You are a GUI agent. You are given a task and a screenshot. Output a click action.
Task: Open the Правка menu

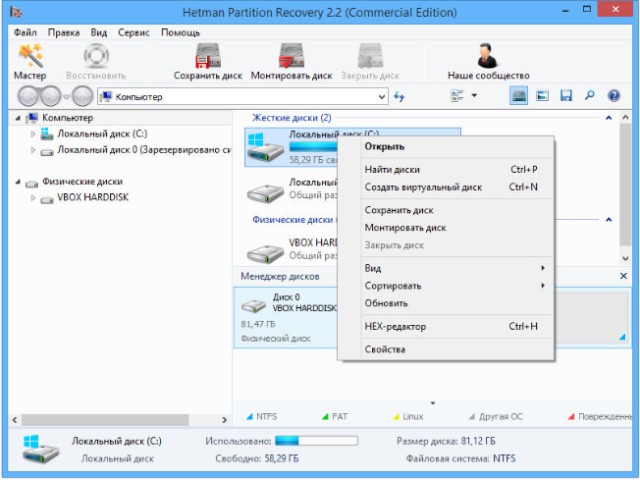point(64,32)
